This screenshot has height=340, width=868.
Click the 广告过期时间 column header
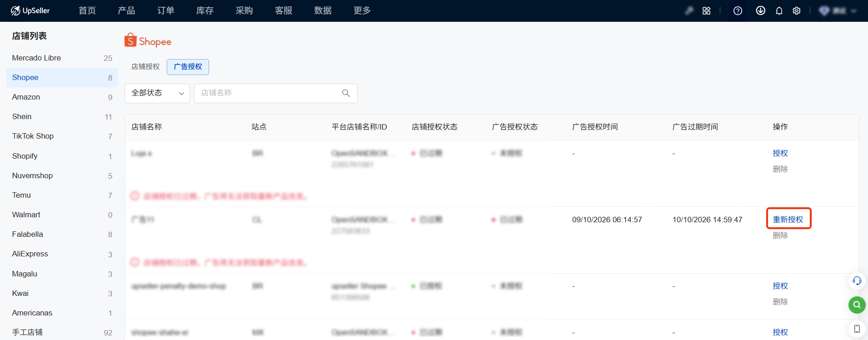click(695, 127)
